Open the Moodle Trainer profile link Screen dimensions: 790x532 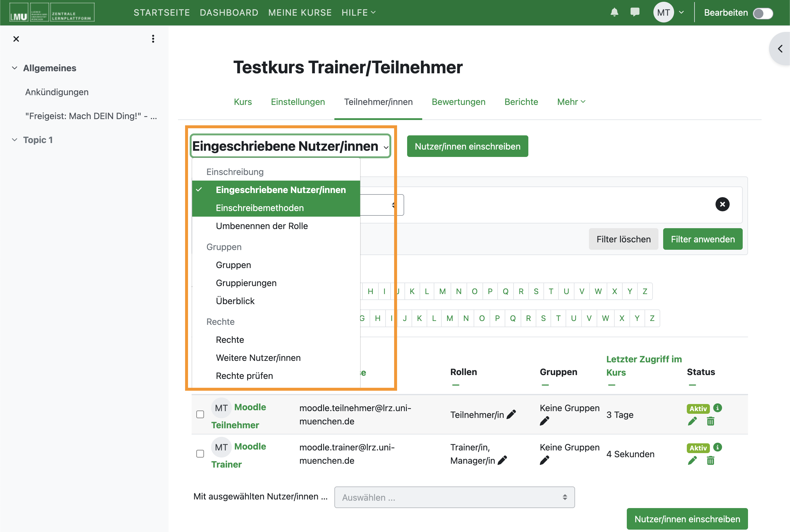click(x=238, y=455)
